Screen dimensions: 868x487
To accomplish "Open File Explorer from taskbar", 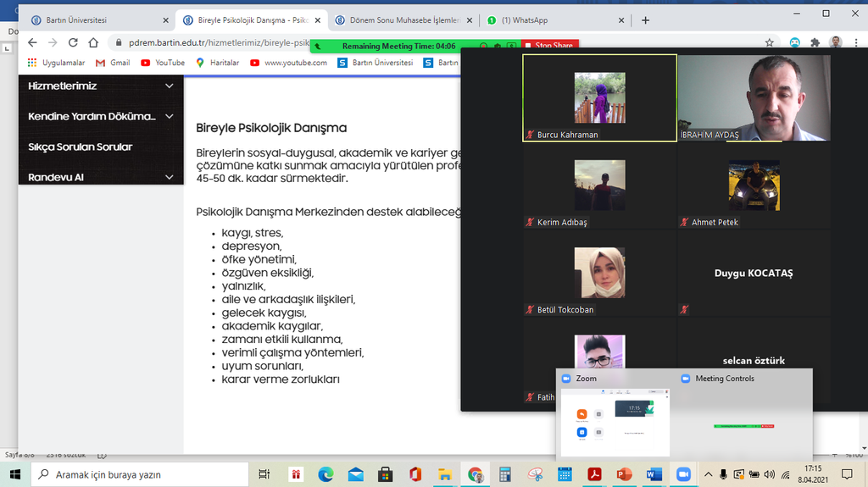I will pyautogui.click(x=445, y=474).
